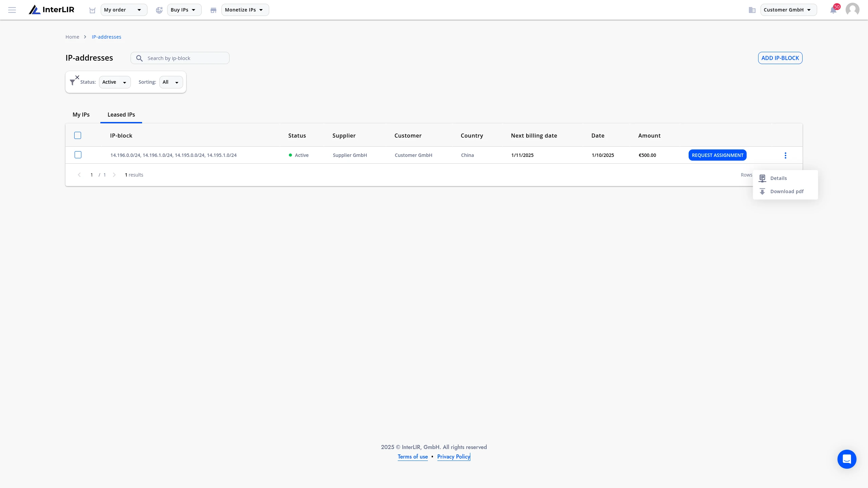Click the globe icon beside Buy IPs
Image resolution: width=868 pixels, height=488 pixels.
point(159,10)
